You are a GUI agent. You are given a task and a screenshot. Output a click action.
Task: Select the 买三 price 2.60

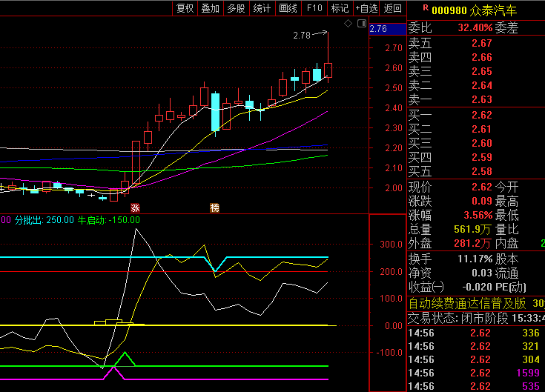[x=482, y=143]
